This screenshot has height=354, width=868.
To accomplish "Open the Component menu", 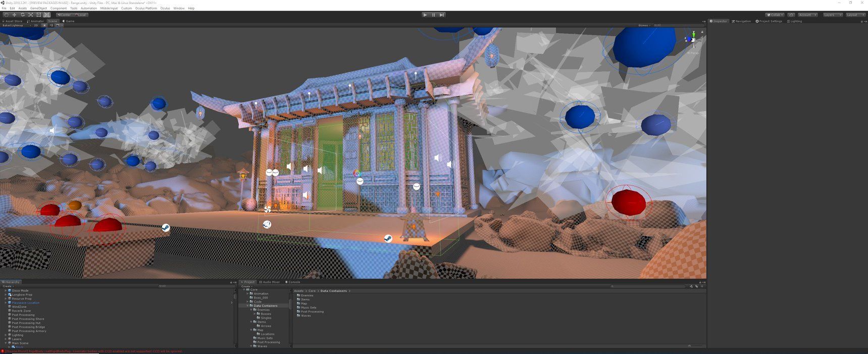I will point(59,9).
